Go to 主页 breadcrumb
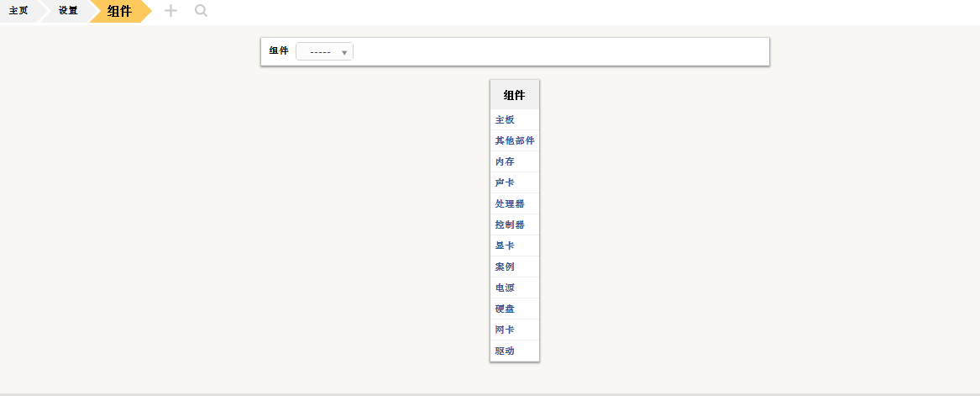 (x=18, y=11)
